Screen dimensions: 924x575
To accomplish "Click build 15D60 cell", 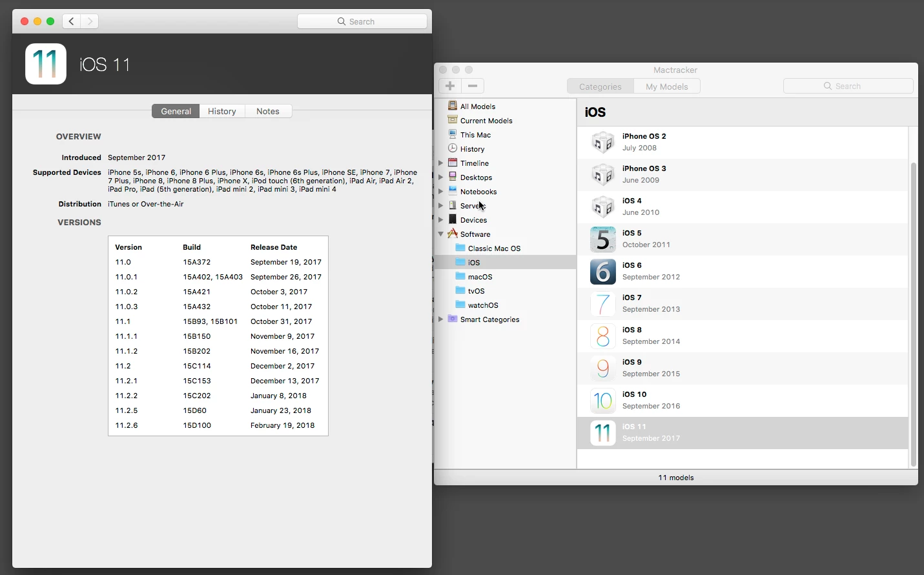I will point(195,410).
